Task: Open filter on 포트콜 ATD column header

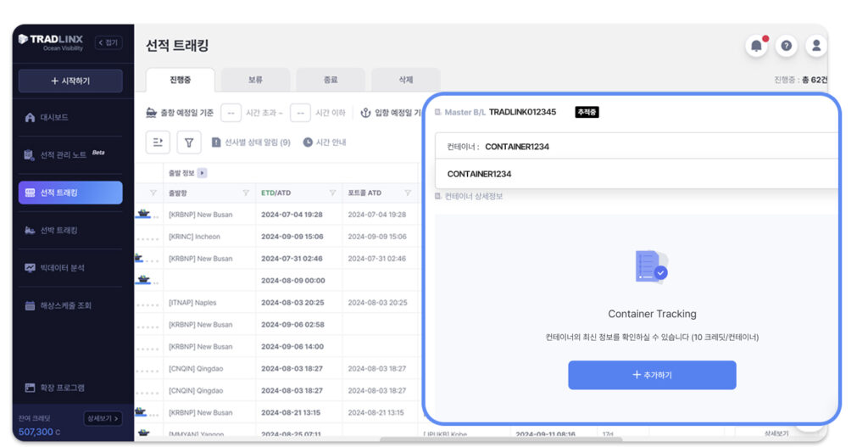Action: click(x=408, y=193)
